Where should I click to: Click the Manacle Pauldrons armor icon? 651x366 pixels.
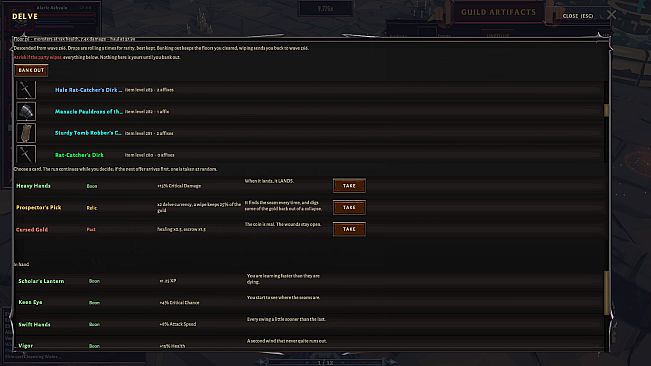click(x=26, y=111)
